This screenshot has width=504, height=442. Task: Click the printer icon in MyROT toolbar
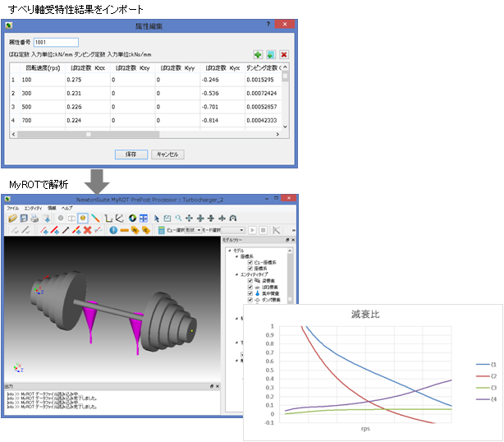(34, 219)
